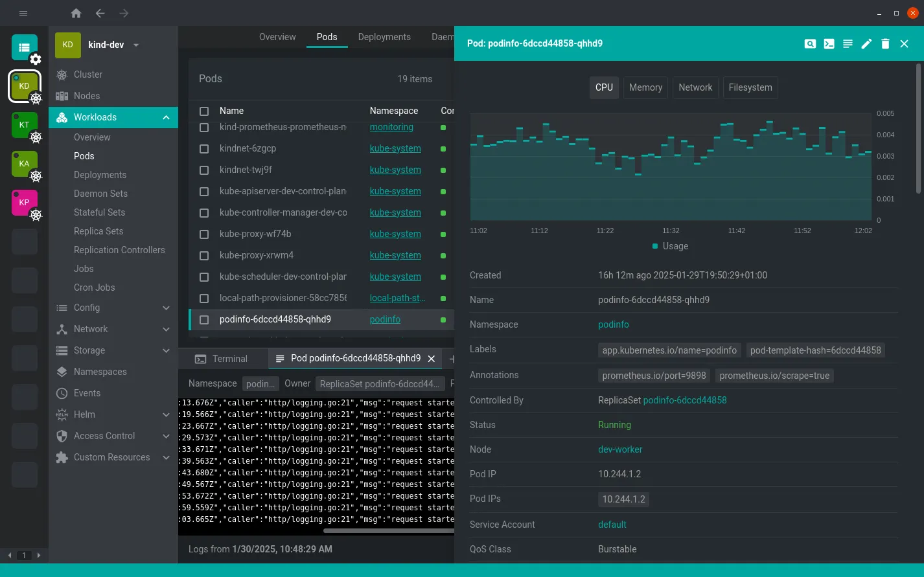Switch to KT cluster icon

(25, 125)
